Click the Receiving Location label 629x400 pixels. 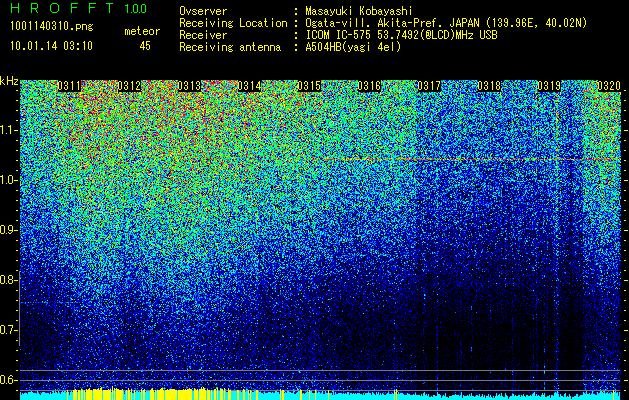pos(233,23)
